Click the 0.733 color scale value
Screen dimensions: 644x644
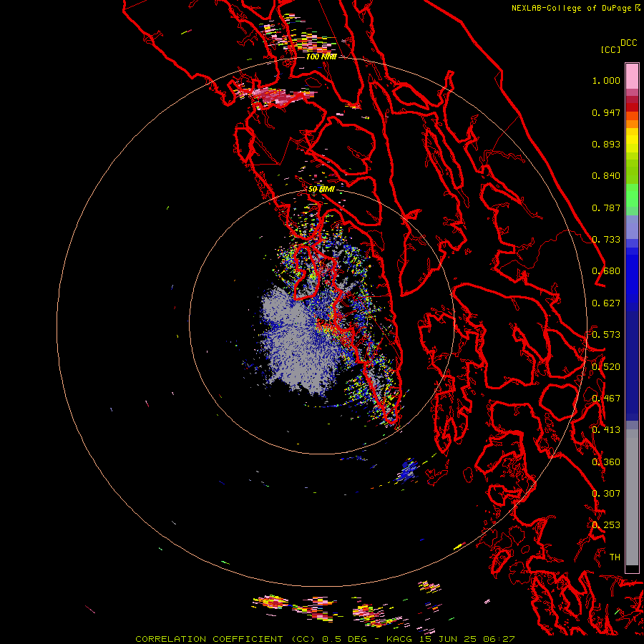tap(606, 240)
